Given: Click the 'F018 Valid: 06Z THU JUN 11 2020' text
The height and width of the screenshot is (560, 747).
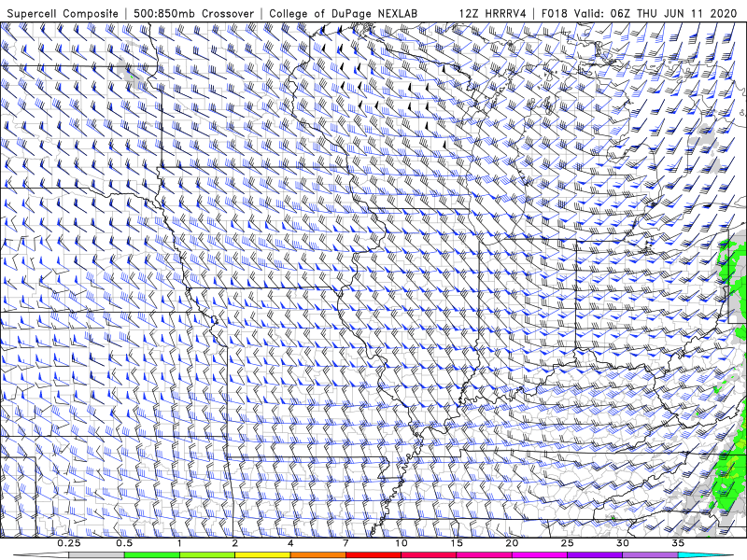Looking at the screenshot, I should click(639, 13).
